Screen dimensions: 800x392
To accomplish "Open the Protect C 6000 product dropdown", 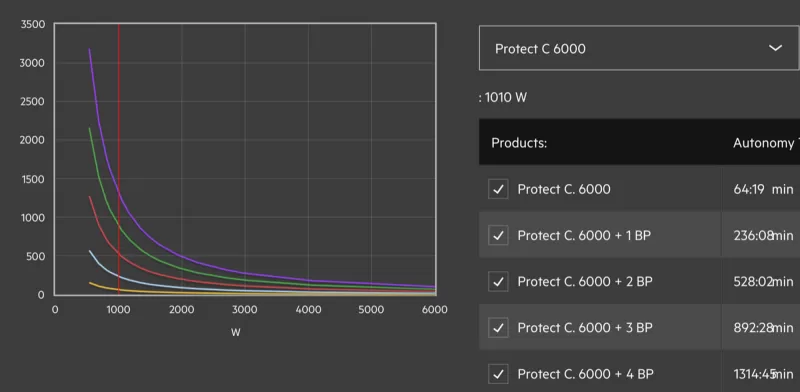I will (639, 48).
